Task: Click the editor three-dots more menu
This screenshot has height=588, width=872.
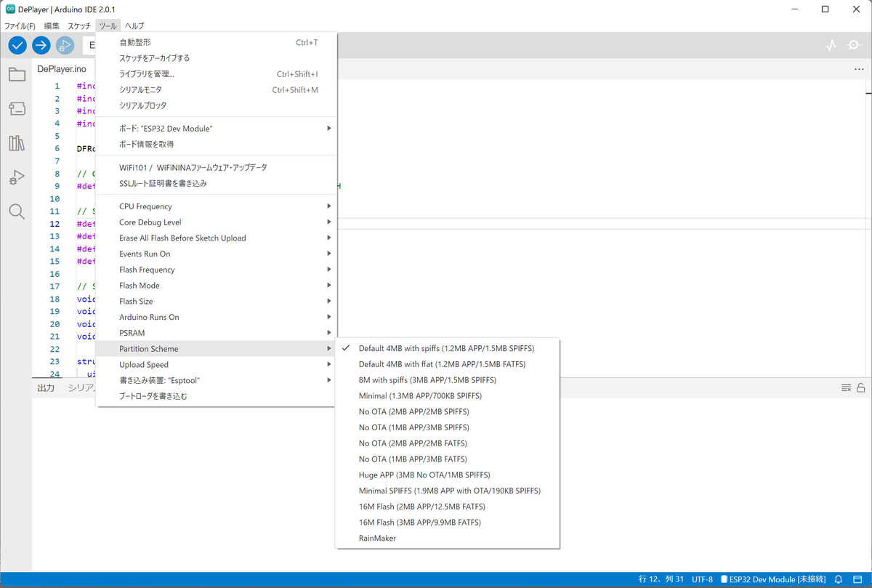Action: 859,69
